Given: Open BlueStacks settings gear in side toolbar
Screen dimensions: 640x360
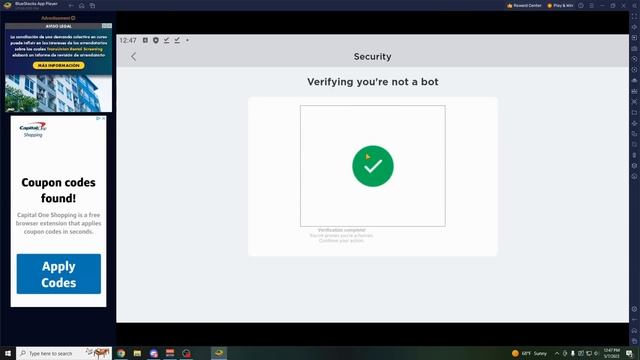Looking at the screenshot, I should [x=634, y=309].
